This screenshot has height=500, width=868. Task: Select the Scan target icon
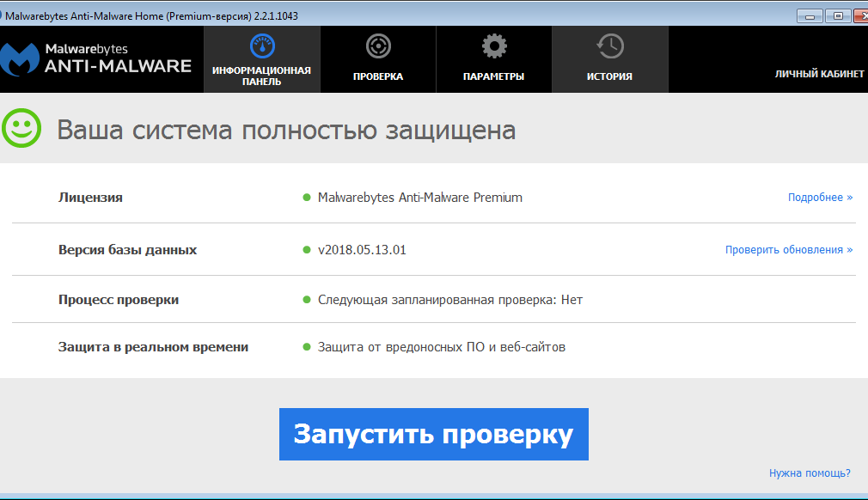pos(378,46)
